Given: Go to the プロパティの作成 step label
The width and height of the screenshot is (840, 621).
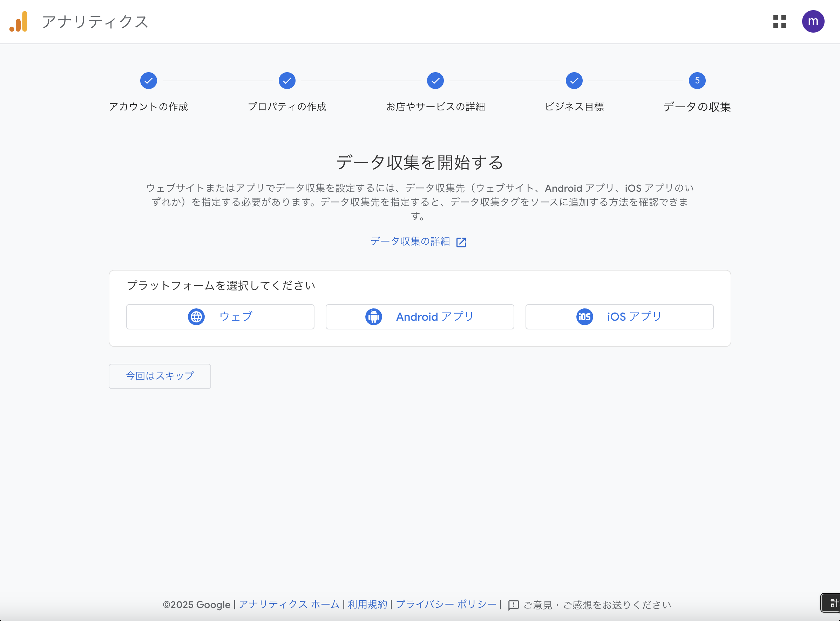Looking at the screenshot, I should 287,107.
